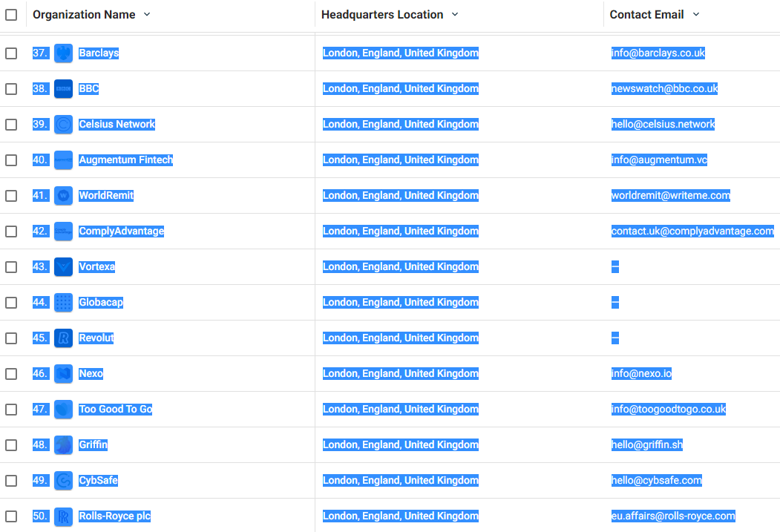
Task: Tick the CybSafe row checkbox
Action: click(x=11, y=481)
